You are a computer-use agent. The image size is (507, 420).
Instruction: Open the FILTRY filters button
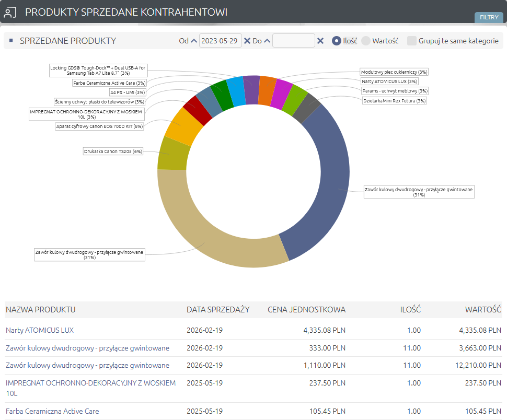pos(489,17)
